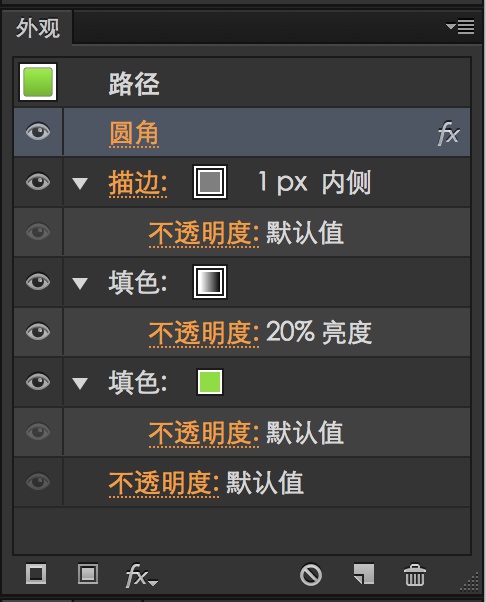
Task: Collapse the gradient 填色 disclosure triangle
Action: (x=80, y=283)
